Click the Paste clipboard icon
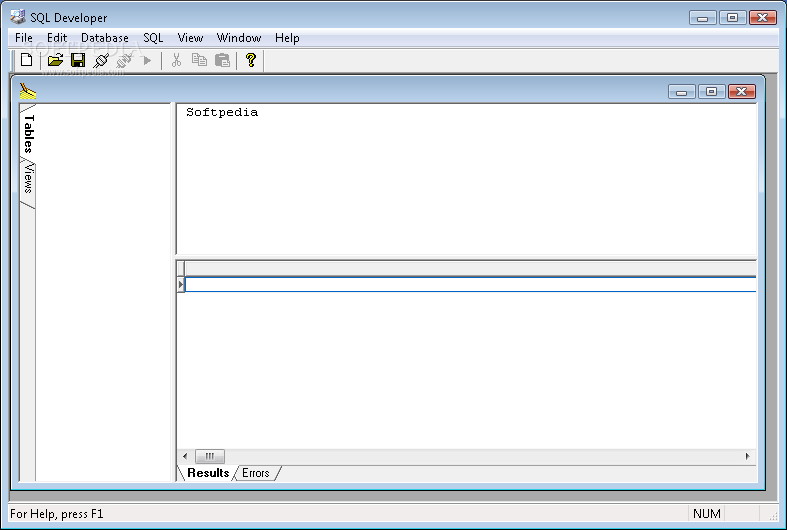The image size is (787, 530). pyautogui.click(x=222, y=60)
